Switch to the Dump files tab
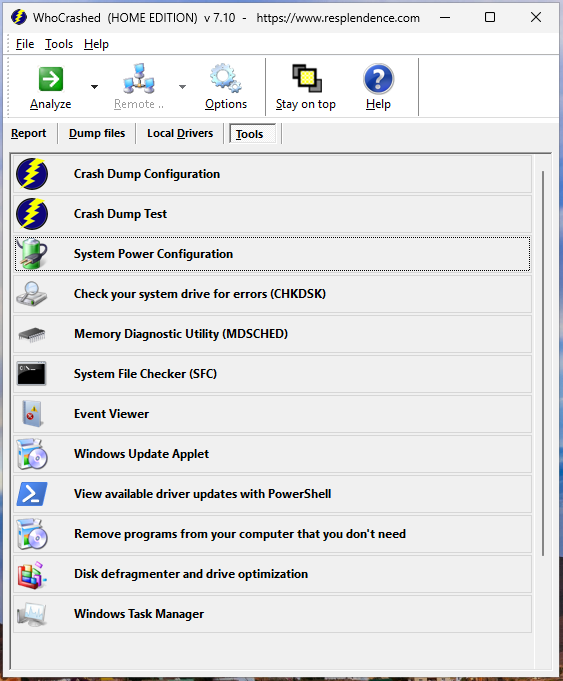Image resolution: width=563 pixels, height=681 pixels. tap(97, 133)
